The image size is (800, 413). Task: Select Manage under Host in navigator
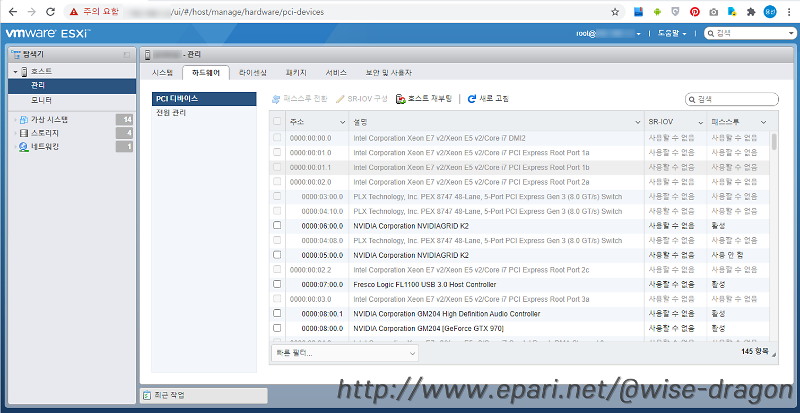coord(72,86)
